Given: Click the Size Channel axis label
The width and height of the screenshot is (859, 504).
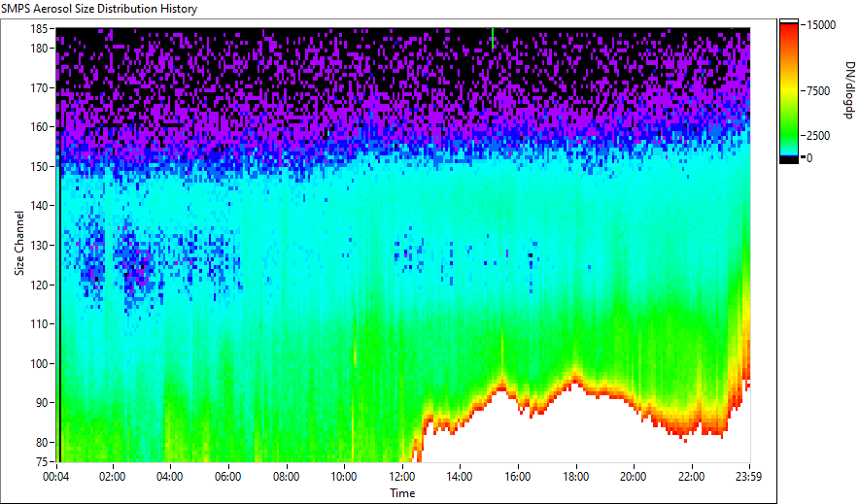Looking at the screenshot, I should tap(19, 243).
